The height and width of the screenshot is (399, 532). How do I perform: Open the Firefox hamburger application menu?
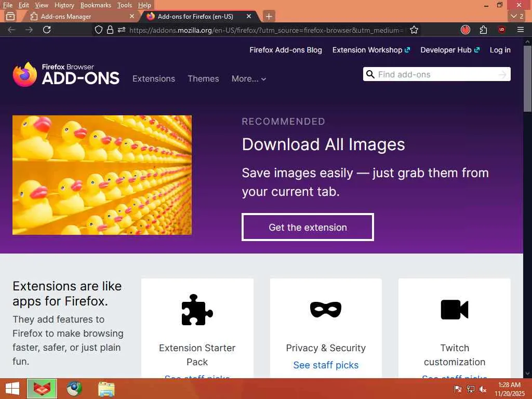coord(521,30)
